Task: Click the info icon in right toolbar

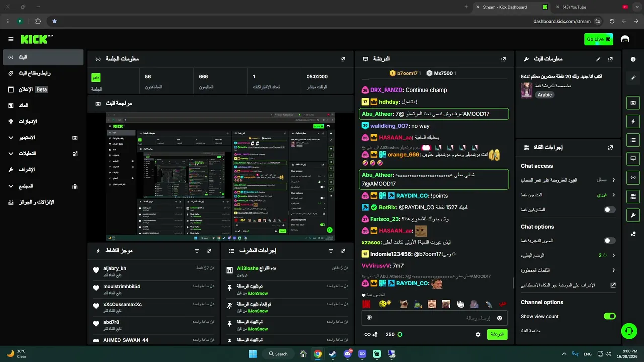Action: [633, 59]
